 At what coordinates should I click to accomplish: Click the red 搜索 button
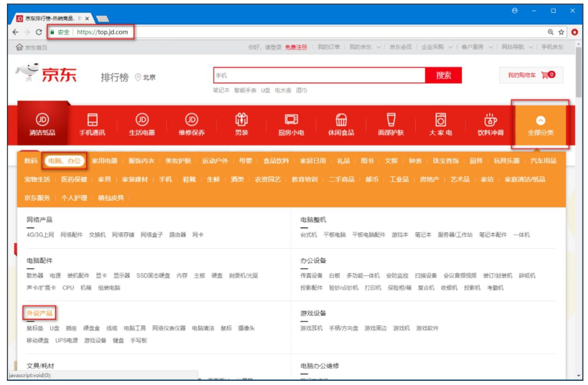443,75
